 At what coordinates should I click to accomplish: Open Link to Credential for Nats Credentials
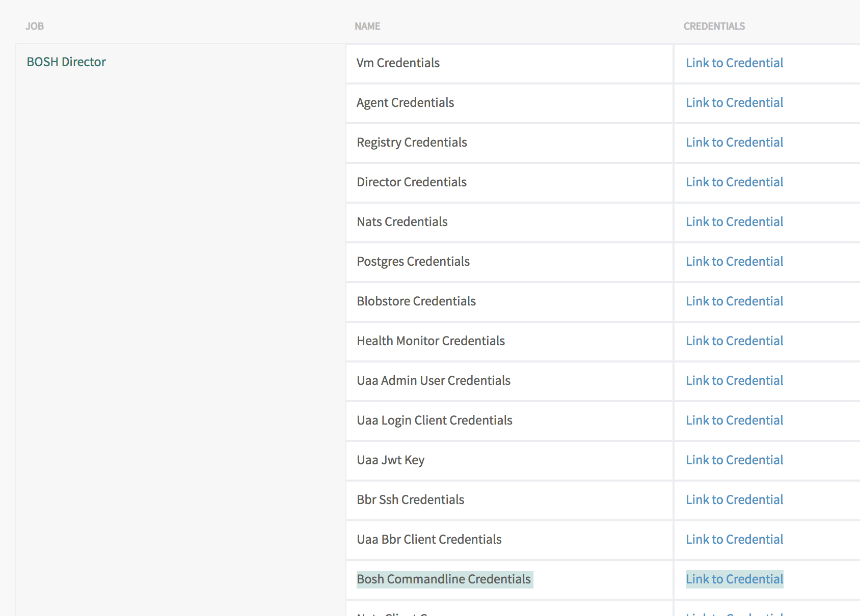[x=734, y=221]
